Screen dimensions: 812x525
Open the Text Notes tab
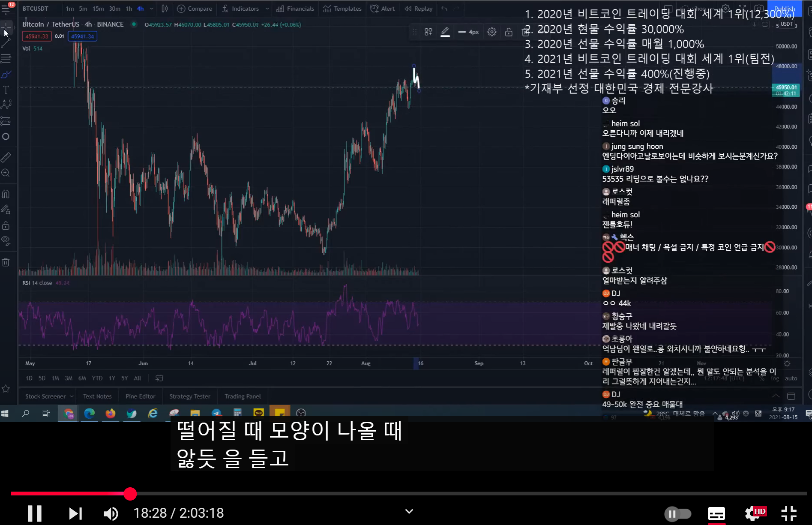point(97,396)
